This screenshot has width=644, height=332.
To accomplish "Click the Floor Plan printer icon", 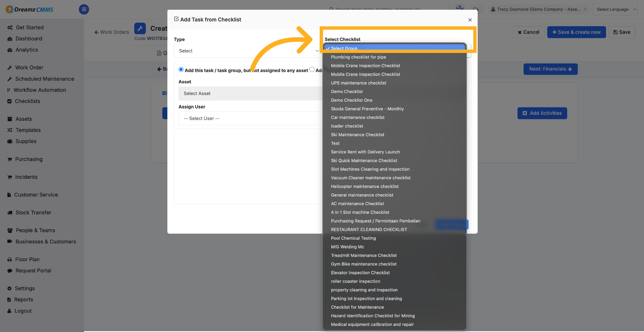I will pyautogui.click(x=10, y=259).
